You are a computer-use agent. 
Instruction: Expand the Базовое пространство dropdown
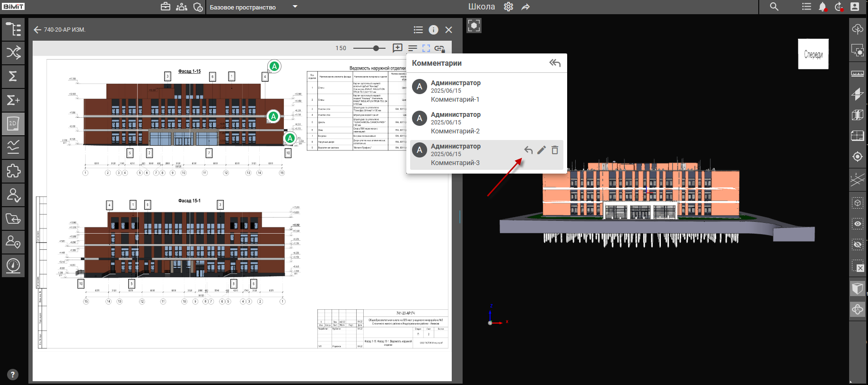295,7
